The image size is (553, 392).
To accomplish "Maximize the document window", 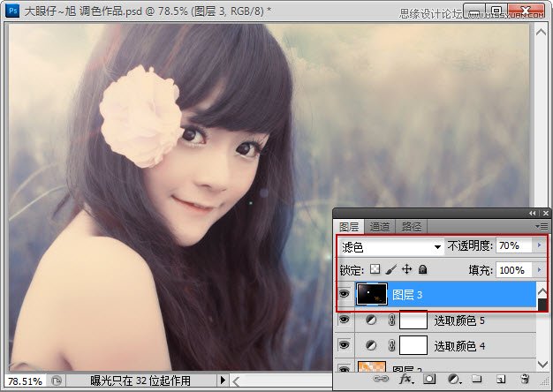I will tap(497, 11).
